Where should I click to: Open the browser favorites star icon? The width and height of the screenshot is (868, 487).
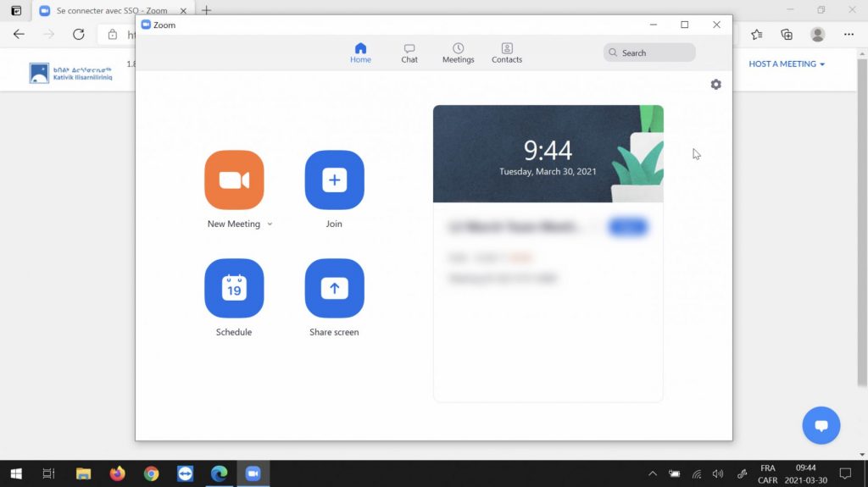(757, 35)
